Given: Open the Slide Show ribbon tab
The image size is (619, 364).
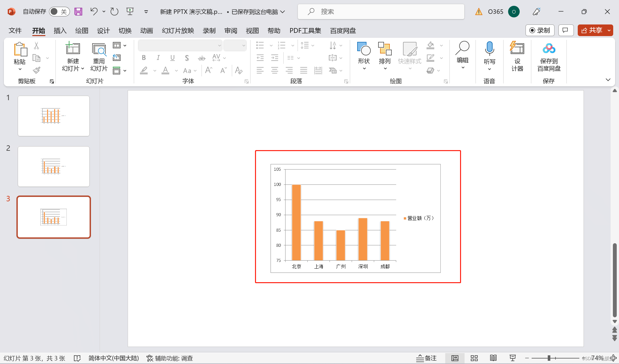Looking at the screenshot, I should click(x=178, y=31).
